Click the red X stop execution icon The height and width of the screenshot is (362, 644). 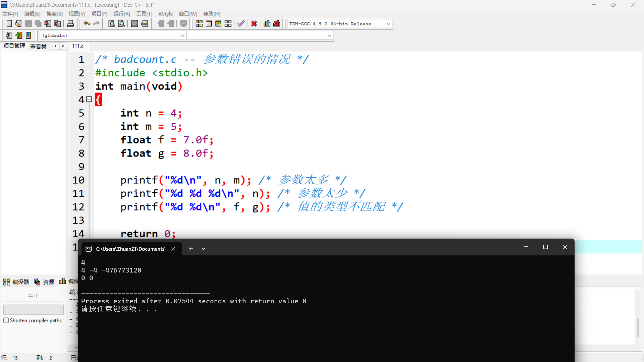254,24
